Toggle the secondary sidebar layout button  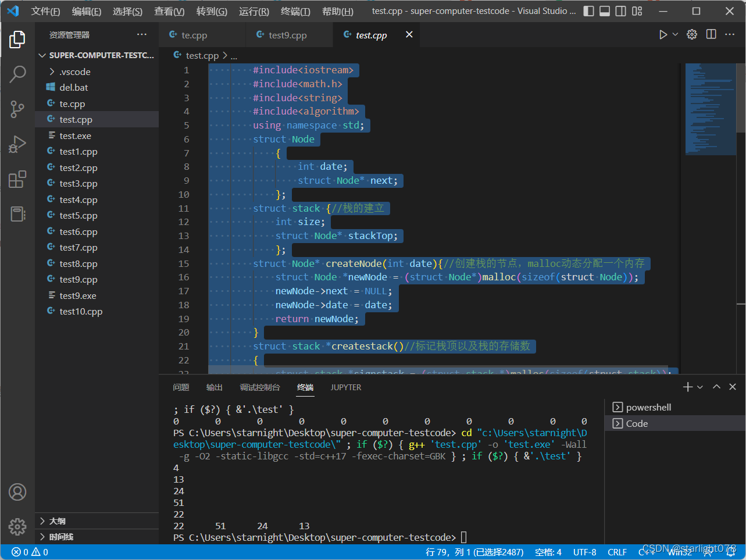tap(621, 11)
